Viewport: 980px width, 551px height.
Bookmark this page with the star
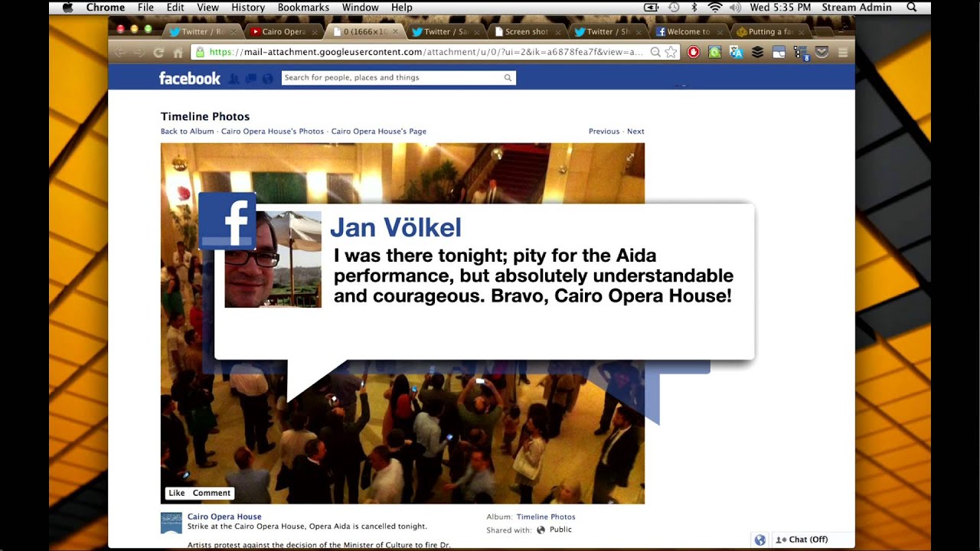click(x=671, y=52)
